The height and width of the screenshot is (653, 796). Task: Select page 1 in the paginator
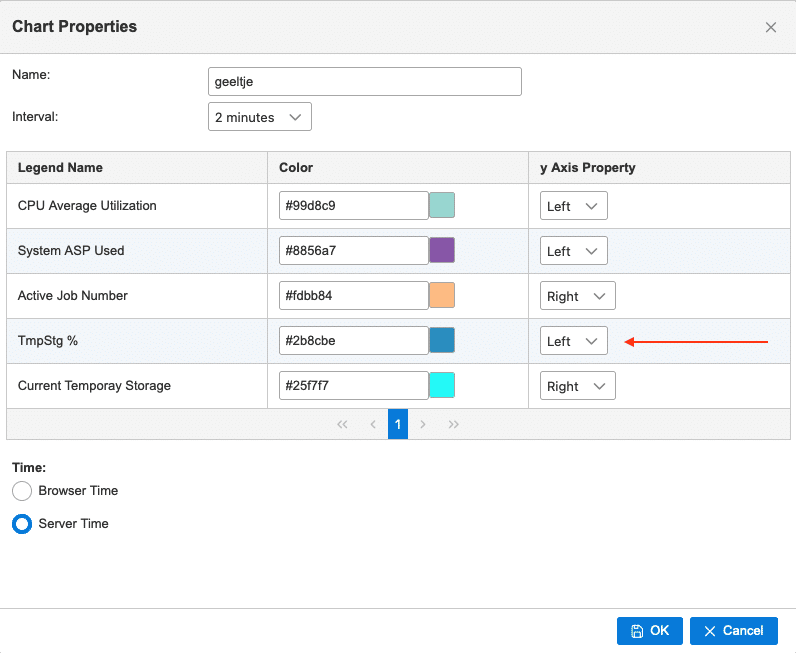coord(398,424)
